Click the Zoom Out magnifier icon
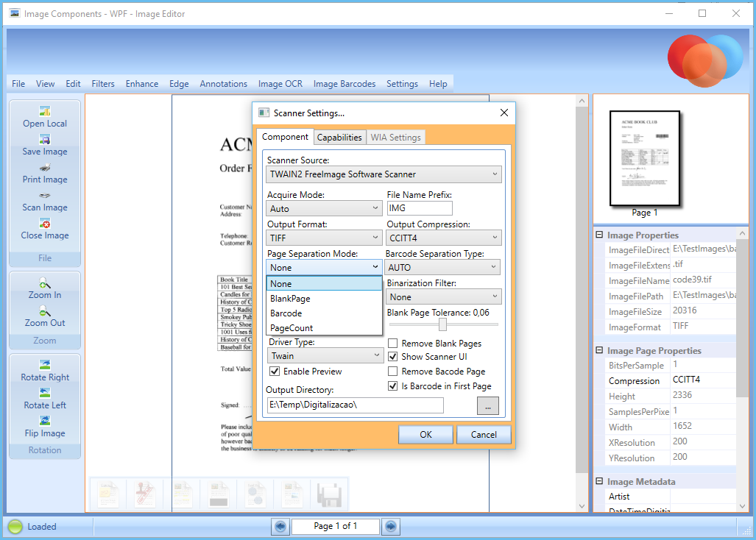756x540 pixels. tap(44, 310)
